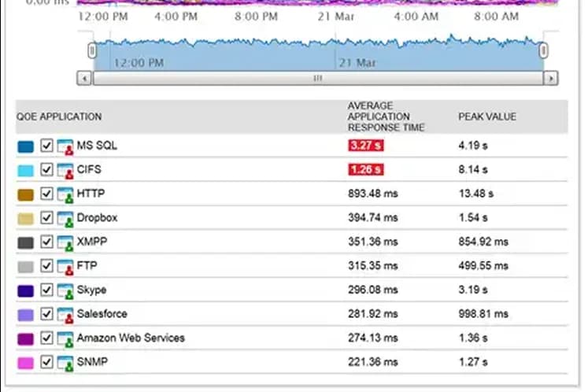Uncheck the HTTP series checkbox
Screen dimensions: 588x392
point(46,194)
